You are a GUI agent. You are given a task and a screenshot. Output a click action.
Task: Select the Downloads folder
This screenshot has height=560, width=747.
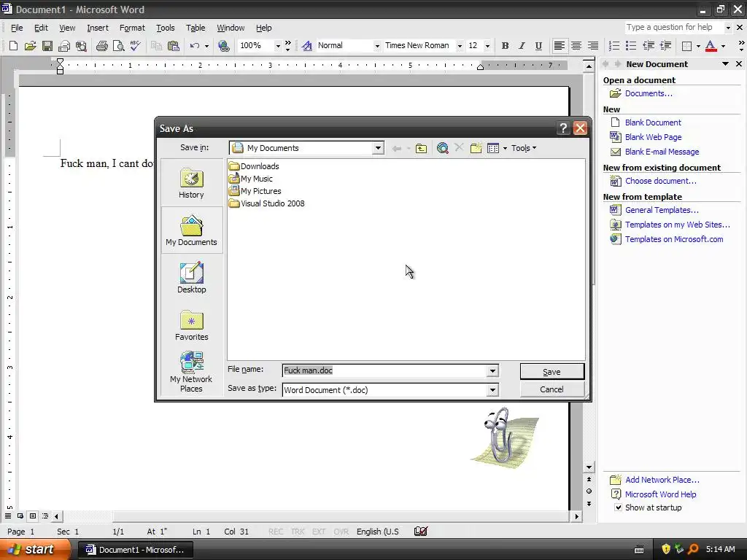[x=254, y=166]
